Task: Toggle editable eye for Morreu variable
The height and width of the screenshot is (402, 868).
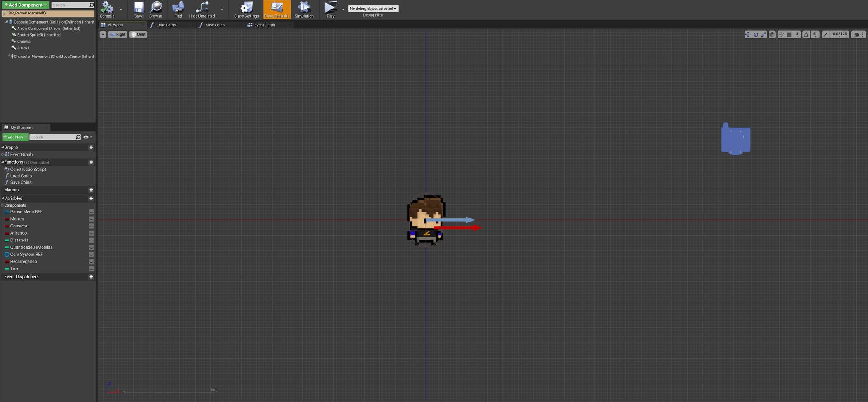Action: pos(91,219)
